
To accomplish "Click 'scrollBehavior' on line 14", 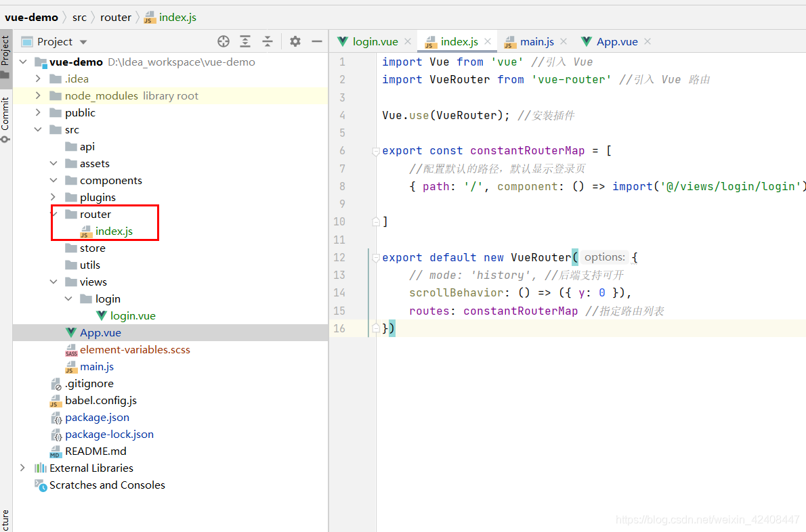I will coord(456,292).
